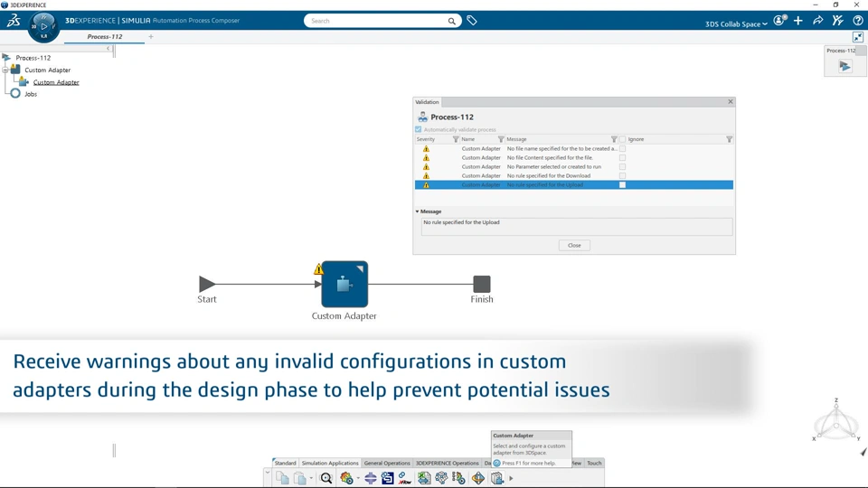
Task: Click the network nodes toolbar icon
Action: 441,478
